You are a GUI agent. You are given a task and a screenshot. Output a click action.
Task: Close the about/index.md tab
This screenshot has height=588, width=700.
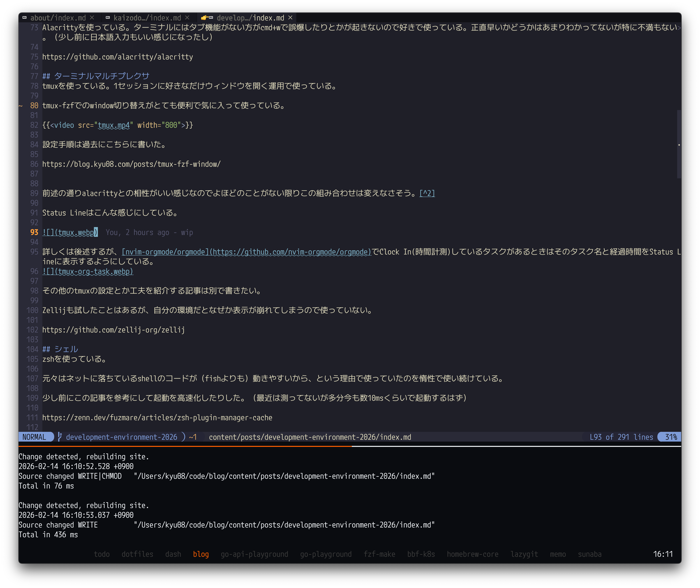(x=92, y=18)
